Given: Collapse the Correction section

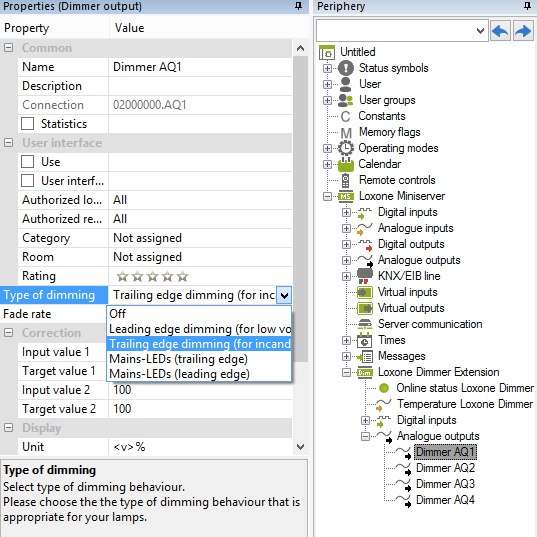Looking at the screenshot, I should coord(9,333).
